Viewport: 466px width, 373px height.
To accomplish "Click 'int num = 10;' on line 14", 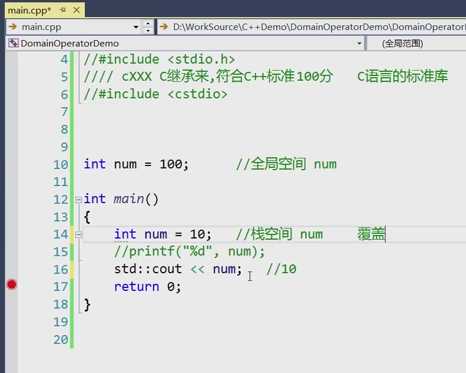I will [x=163, y=234].
